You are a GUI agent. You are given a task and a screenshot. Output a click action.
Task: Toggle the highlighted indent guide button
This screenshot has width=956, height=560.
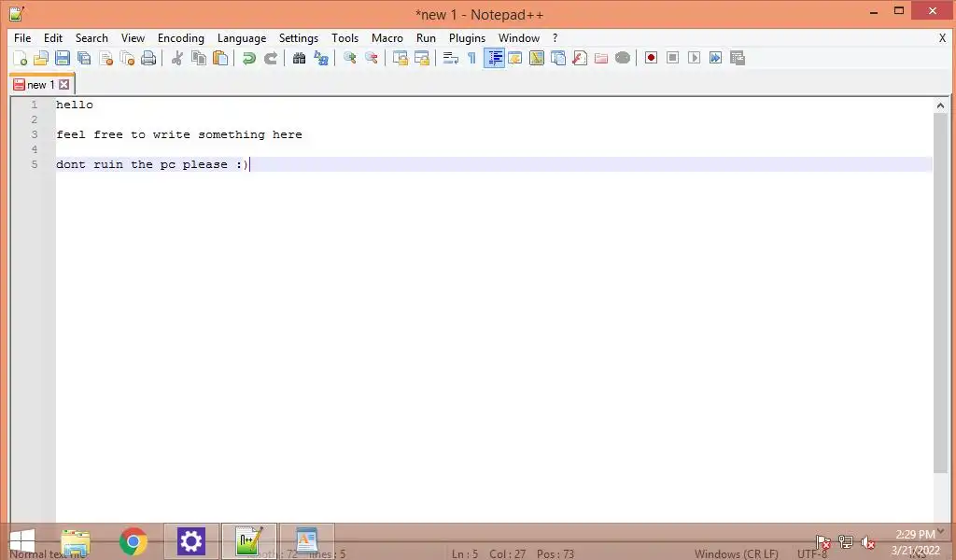pos(494,58)
